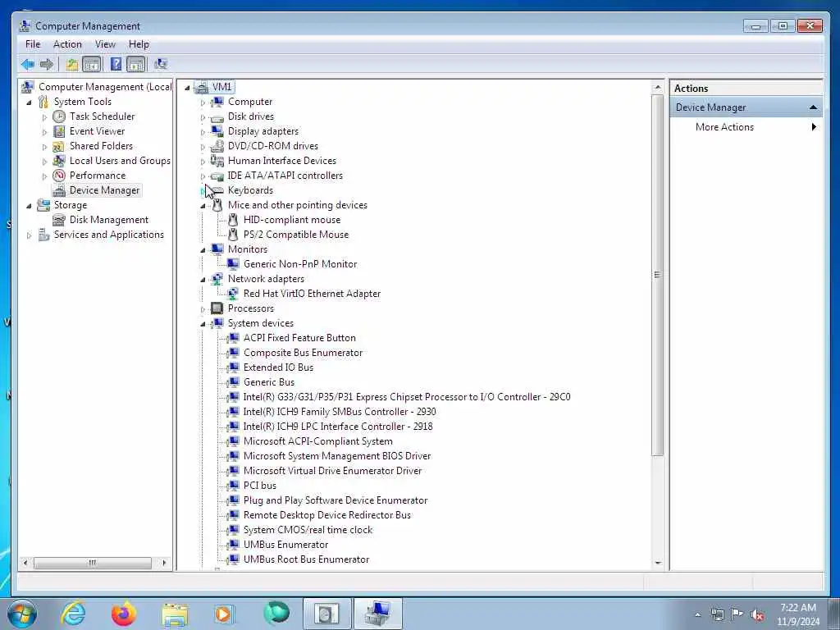Click console tree horizontal scrollbar right arrow
840x630 pixels.
[164, 563]
